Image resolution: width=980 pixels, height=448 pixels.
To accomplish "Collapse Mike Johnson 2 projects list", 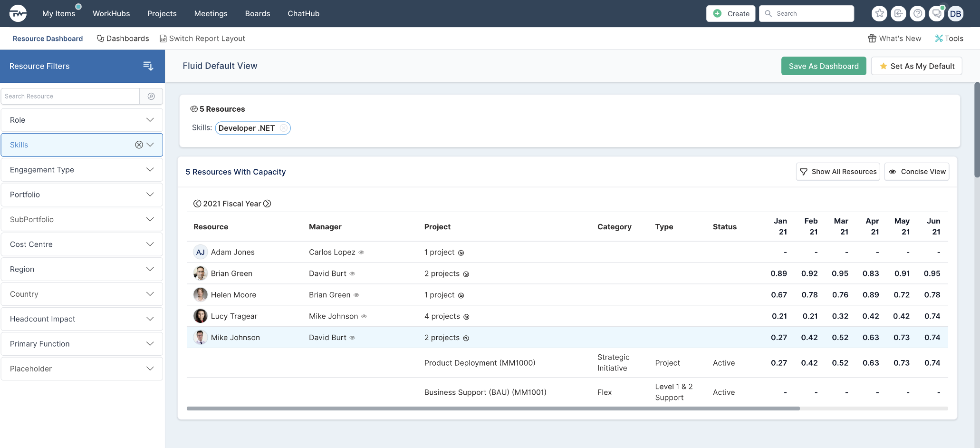I will pyautogui.click(x=466, y=339).
